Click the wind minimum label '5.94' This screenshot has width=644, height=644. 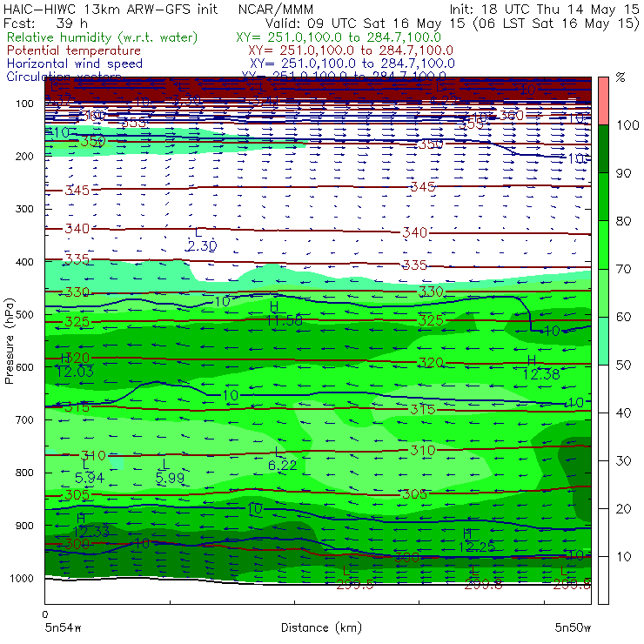coord(90,478)
